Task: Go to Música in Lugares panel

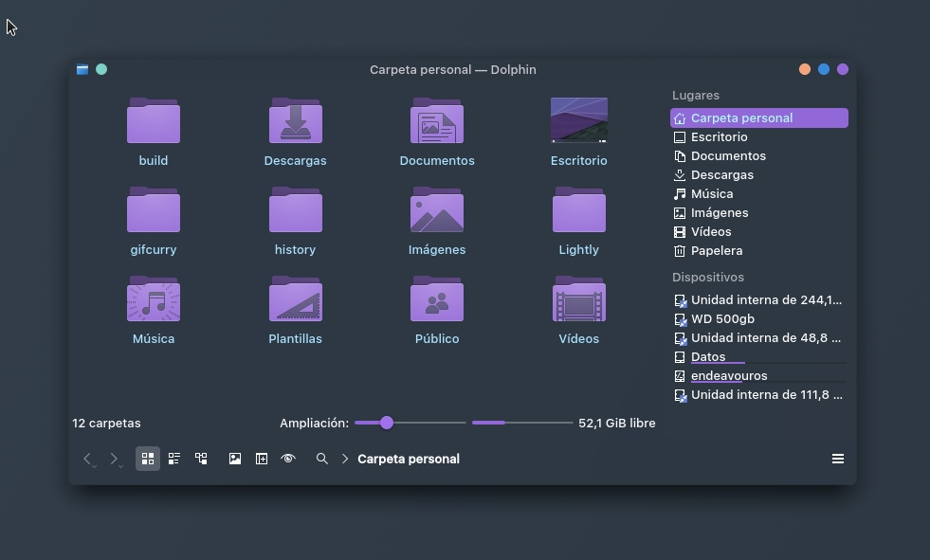Action: pos(759,194)
